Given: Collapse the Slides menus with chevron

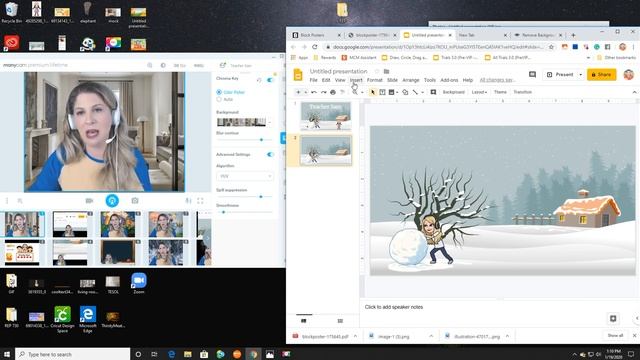Looking at the screenshot, I should click(634, 92).
